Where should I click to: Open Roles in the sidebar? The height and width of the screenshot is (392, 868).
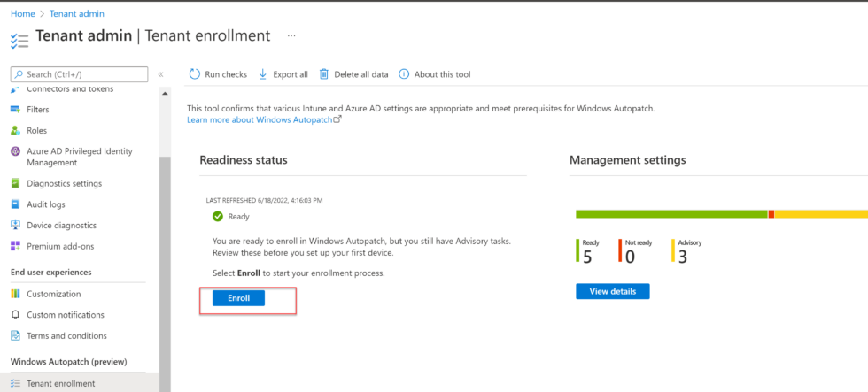coord(36,130)
